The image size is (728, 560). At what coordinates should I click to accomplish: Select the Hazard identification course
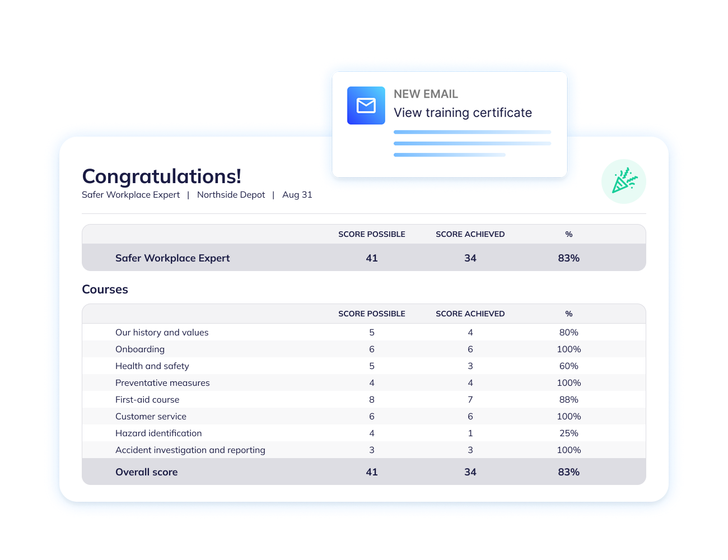(158, 433)
